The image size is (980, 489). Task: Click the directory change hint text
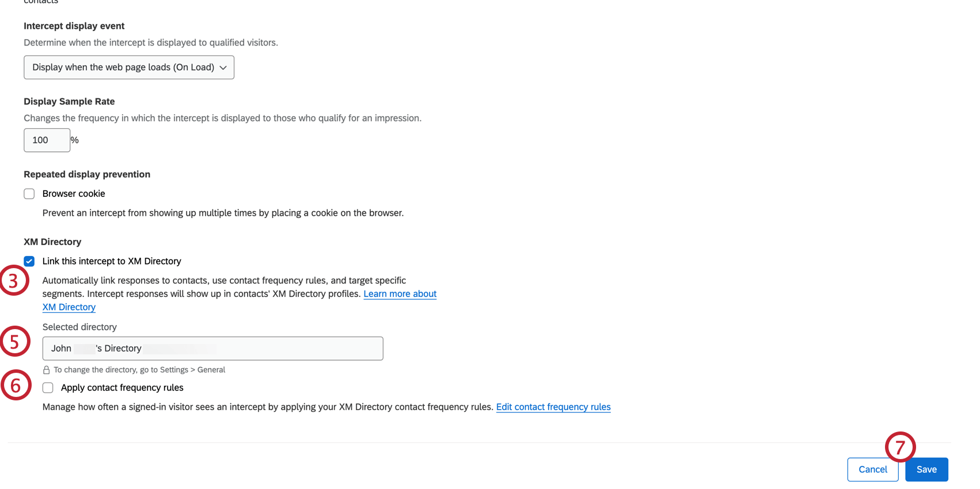[139, 370]
